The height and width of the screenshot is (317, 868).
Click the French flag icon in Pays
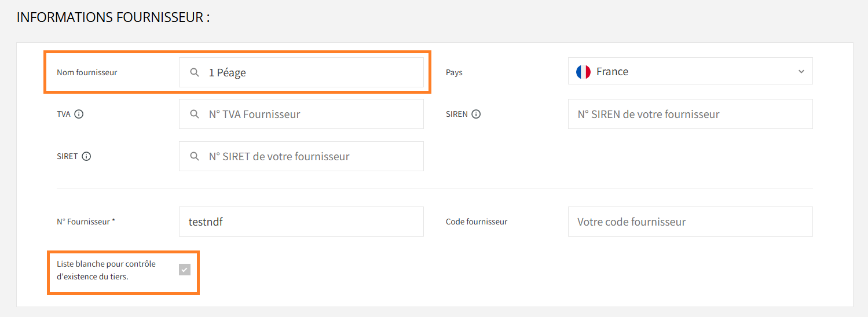tap(583, 72)
